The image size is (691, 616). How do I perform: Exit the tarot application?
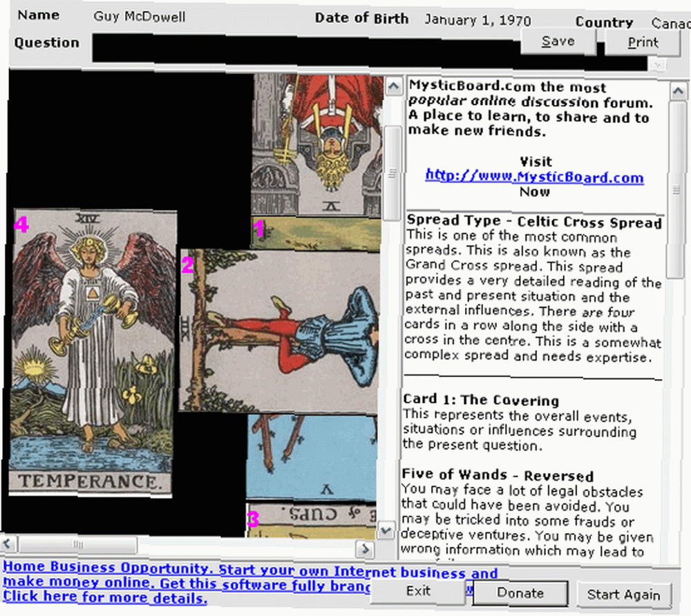click(x=418, y=591)
